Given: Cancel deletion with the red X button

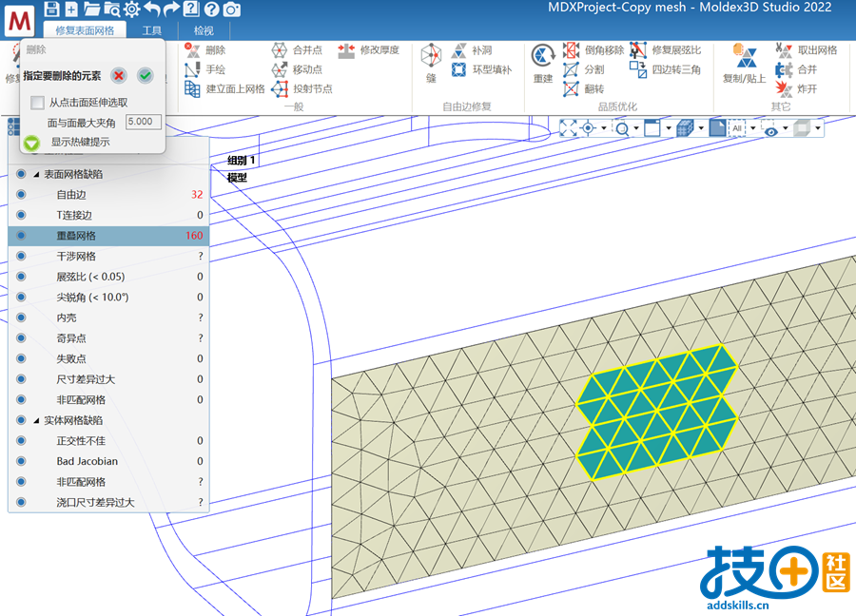Looking at the screenshot, I should (119, 75).
